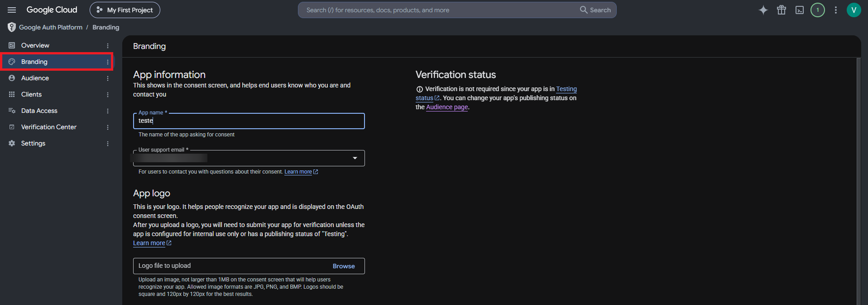This screenshot has height=305, width=868.
Task: Open the Overview sidebar item
Action: point(57,45)
